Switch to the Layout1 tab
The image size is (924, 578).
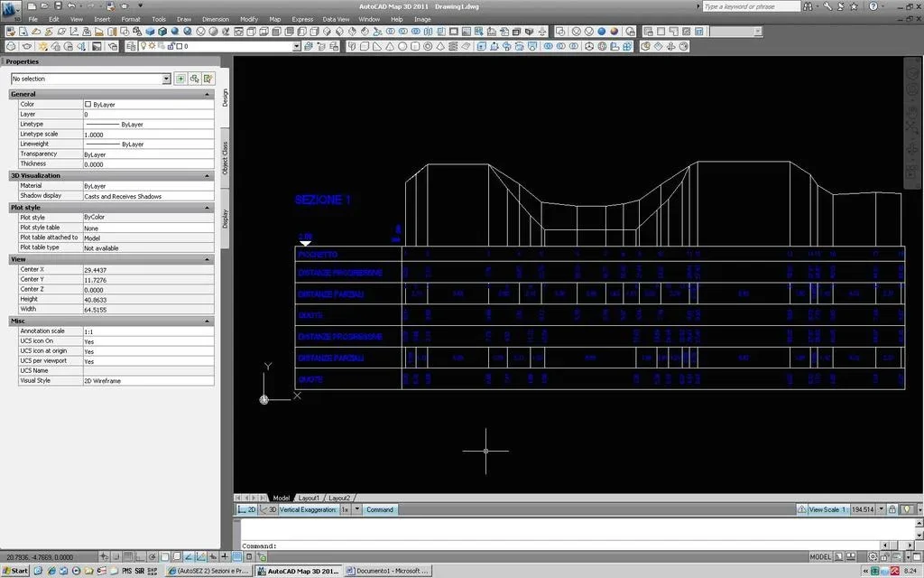click(309, 498)
